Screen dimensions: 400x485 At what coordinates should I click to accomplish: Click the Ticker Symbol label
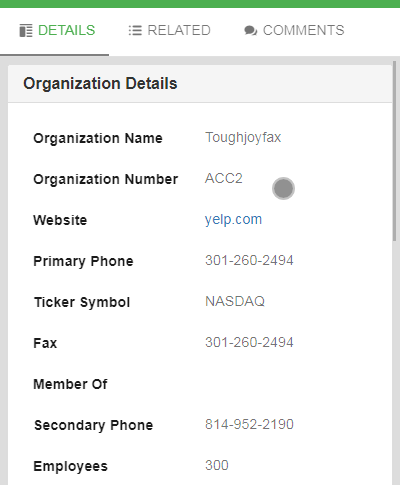[x=82, y=302]
